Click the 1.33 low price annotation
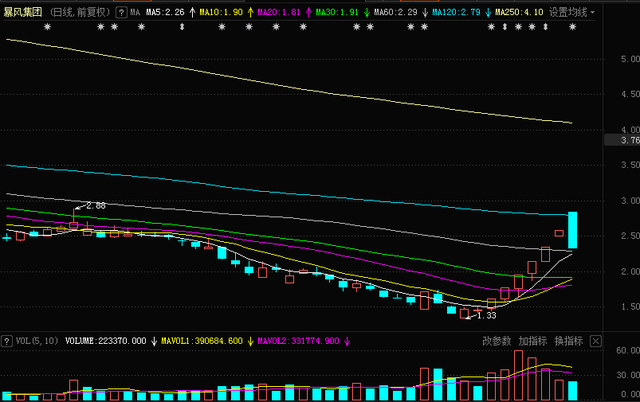Viewport: 640px width, 402px height. coord(487,315)
